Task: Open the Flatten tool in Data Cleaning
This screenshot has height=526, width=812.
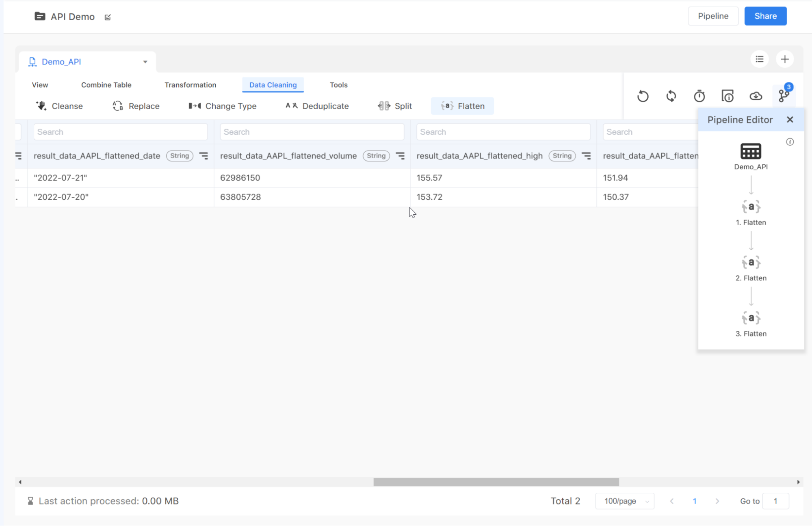Action: tap(463, 106)
